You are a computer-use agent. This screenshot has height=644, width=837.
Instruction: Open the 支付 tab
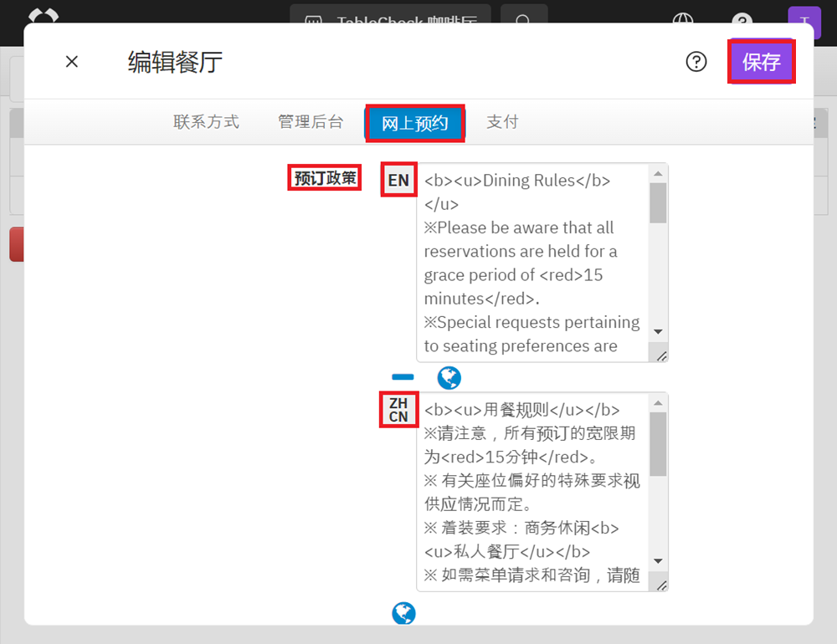coord(502,121)
